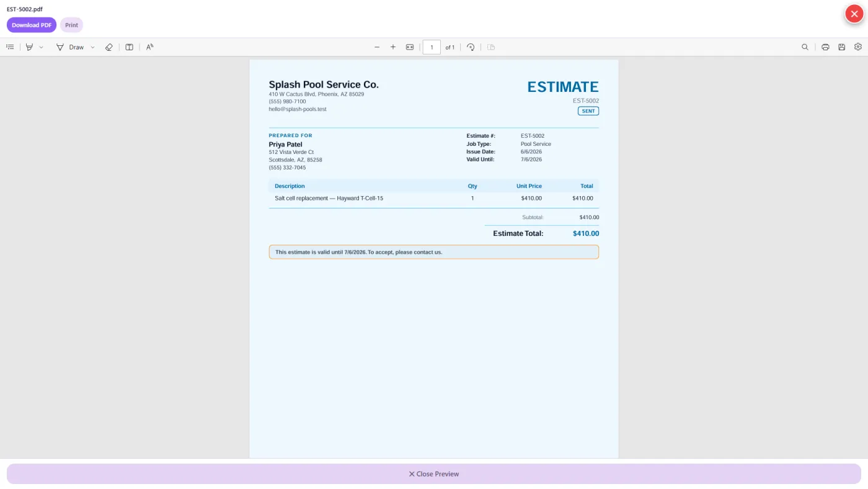Screen dimensions: 868x489
Task: Click the Fit to width icon
Action: (x=410, y=47)
